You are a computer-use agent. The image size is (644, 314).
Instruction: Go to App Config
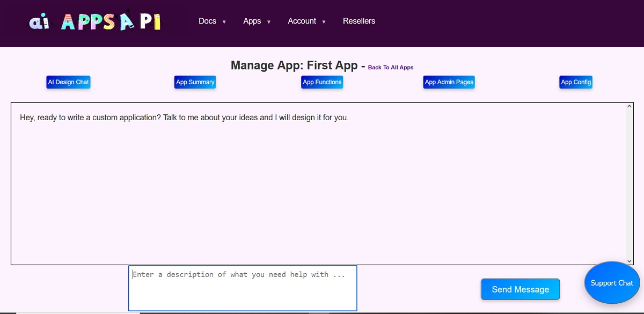click(x=576, y=82)
